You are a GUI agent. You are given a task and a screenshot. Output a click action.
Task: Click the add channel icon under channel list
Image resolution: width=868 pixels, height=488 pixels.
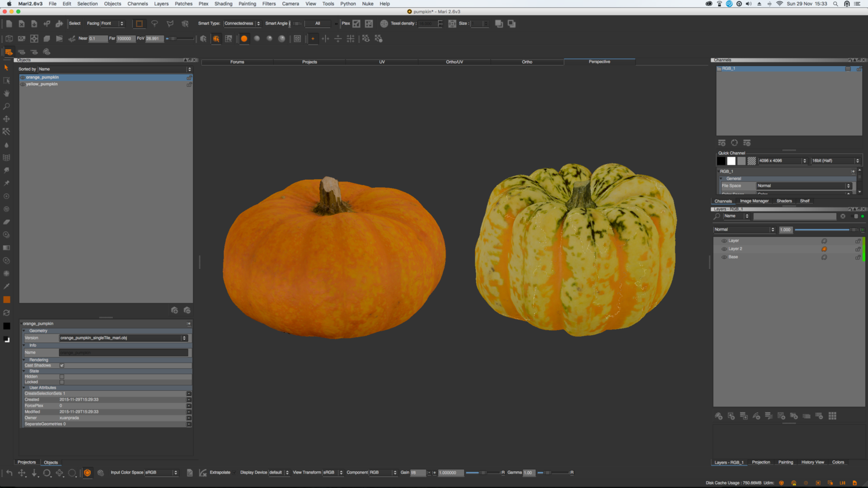pyautogui.click(x=722, y=143)
